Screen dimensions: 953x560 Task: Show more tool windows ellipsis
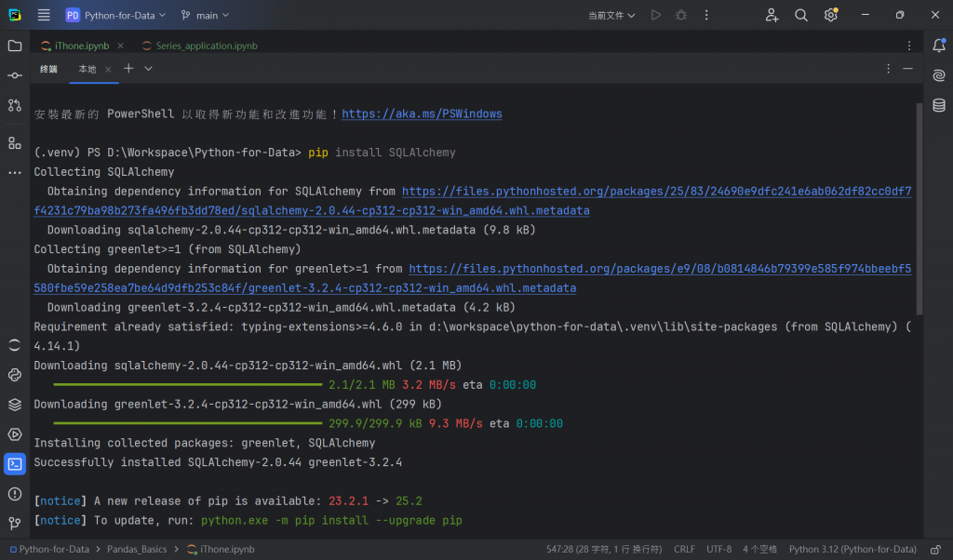coord(15,172)
